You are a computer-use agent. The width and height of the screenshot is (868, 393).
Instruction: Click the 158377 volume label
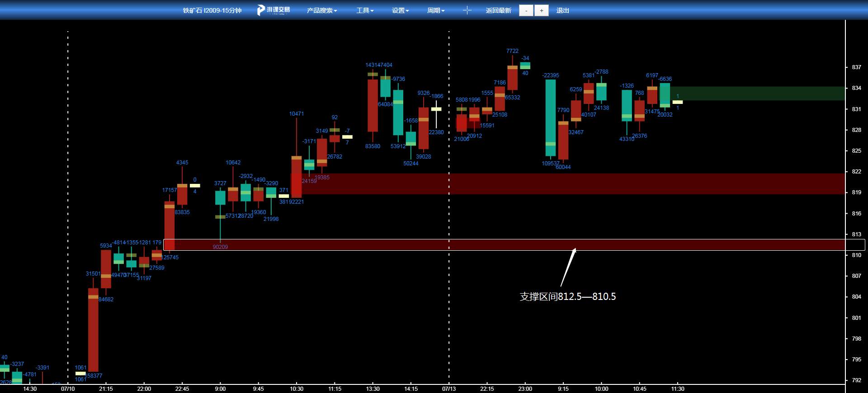[x=94, y=376]
